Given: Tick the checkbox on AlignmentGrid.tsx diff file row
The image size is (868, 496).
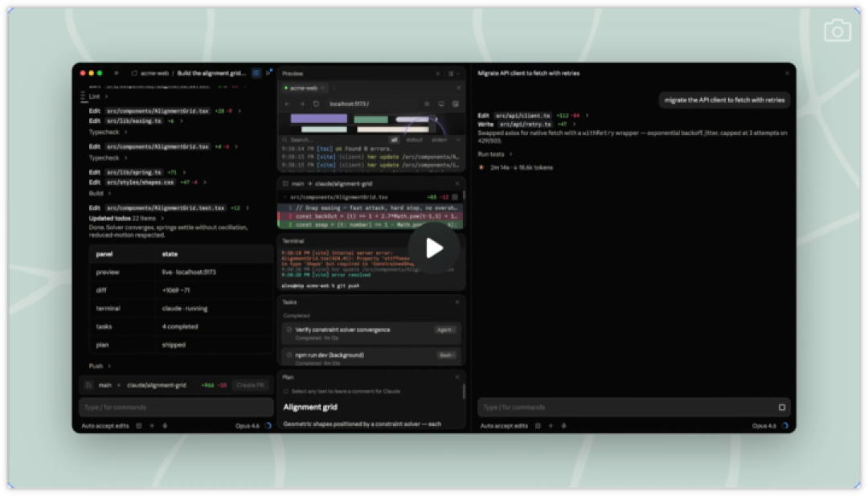Looking at the screenshot, I should (x=455, y=197).
